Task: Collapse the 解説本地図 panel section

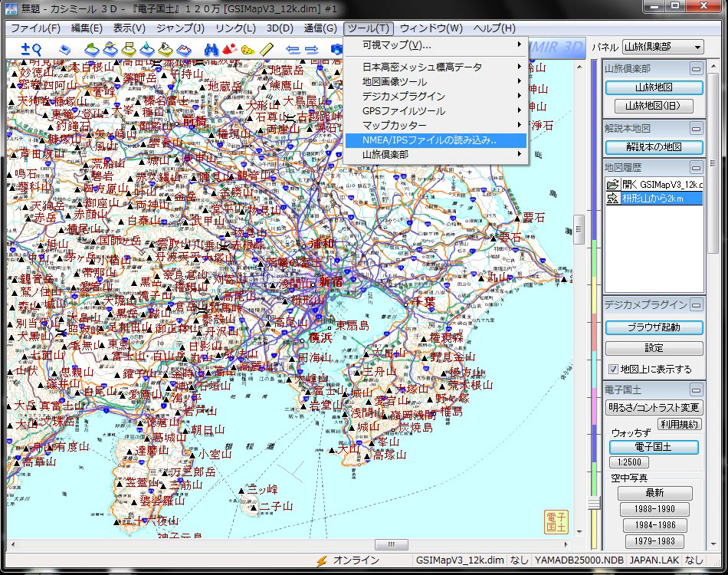Action: click(x=696, y=129)
